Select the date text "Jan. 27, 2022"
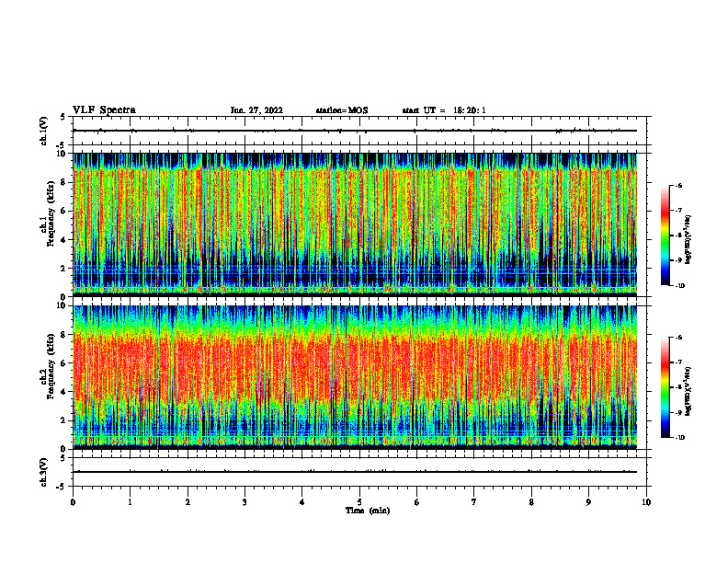The width and height of the screenshot is (728, 563). tap(256, 110)
